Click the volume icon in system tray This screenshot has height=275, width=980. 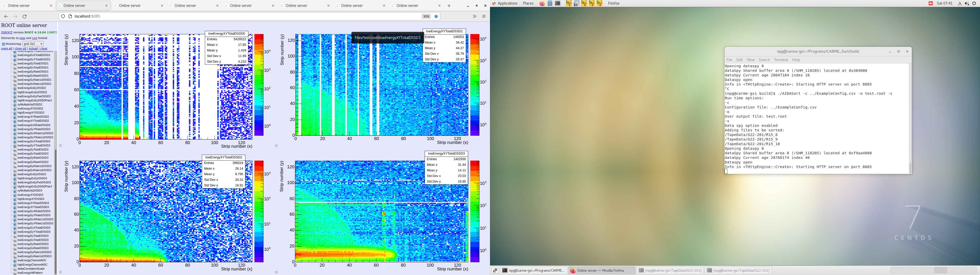pyautogui.click(x=967, y=3)
